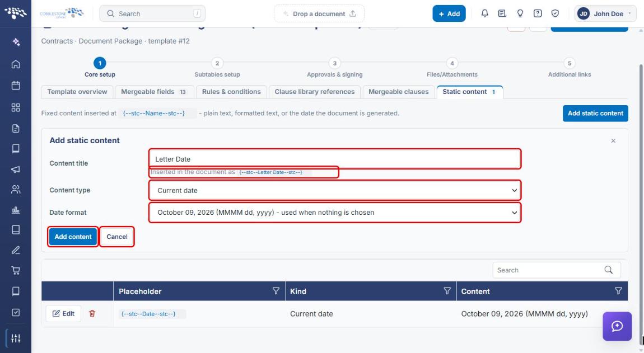
Task: Delete the Date placeholder row with trash icon
Action: [92, 314]
